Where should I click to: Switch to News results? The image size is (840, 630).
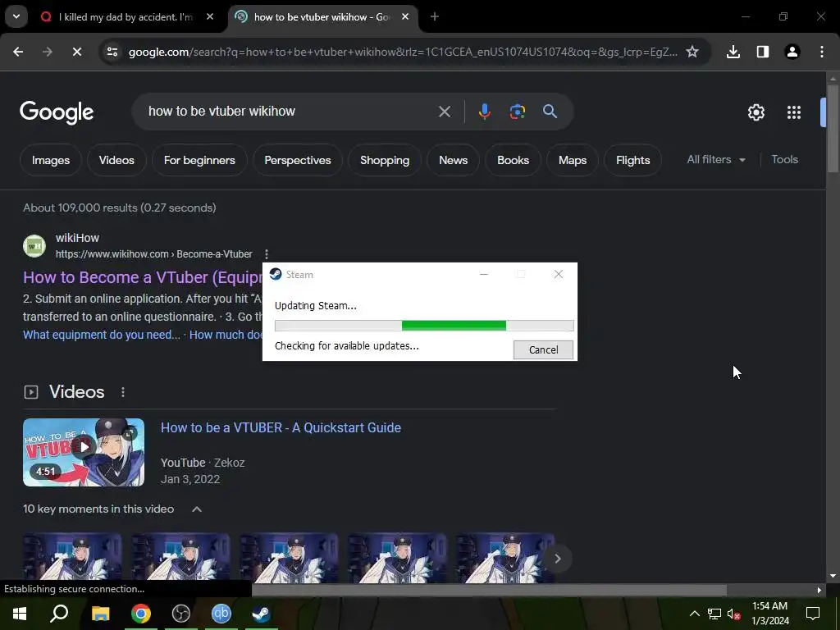[453, 160]
